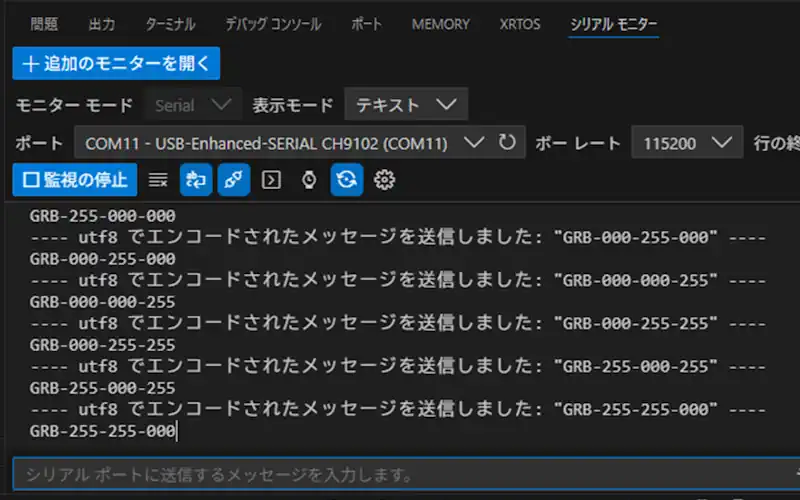Click the terminal mode toggle icon

[x=271, y=180]
